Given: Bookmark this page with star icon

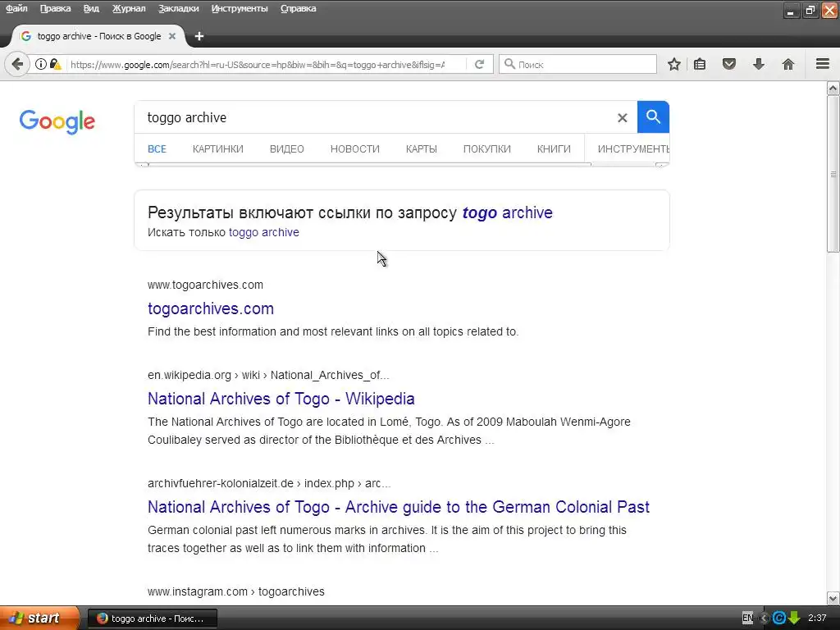Looking at the screenshot, I should coord(674,64).
